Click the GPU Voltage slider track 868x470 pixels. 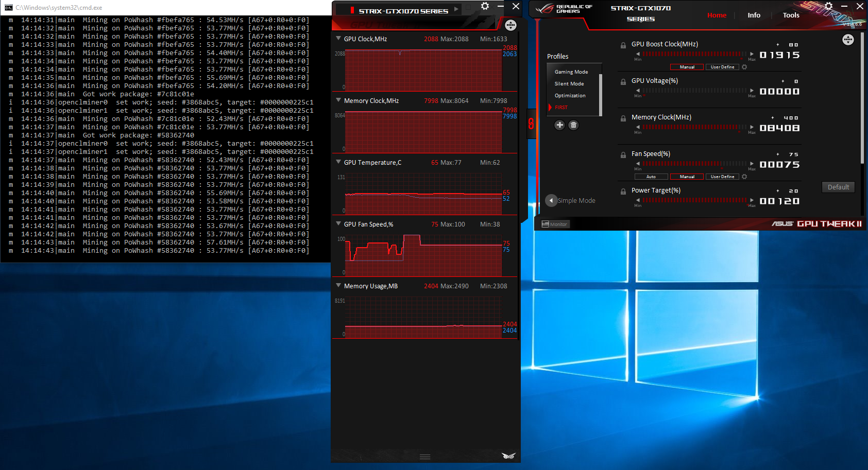click(x=694, y=90)
